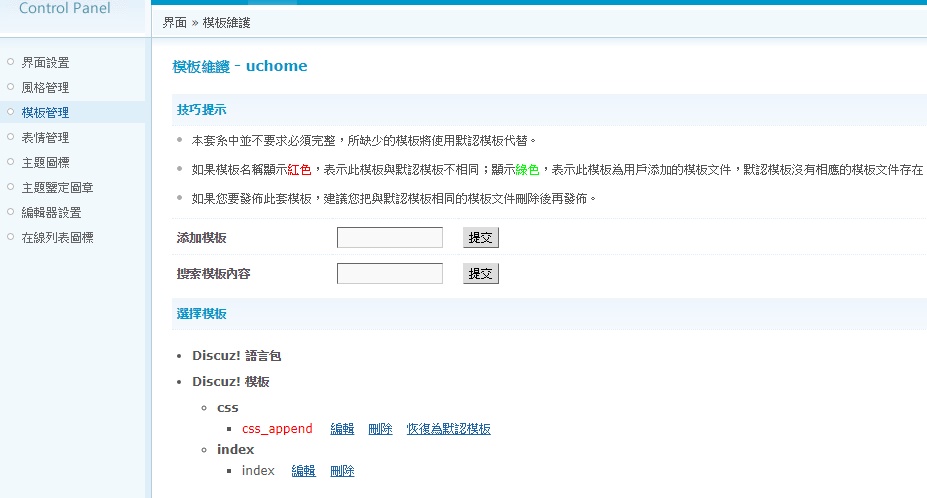The height and width of the screenshot is (498, 927).
Task: Click 刪除 link for css_append
Action: click(x=380, y=429)
